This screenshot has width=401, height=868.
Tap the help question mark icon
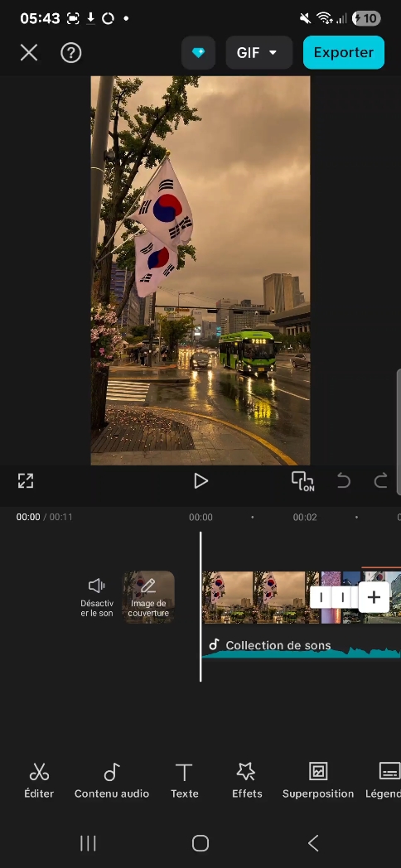coord(71,52)
